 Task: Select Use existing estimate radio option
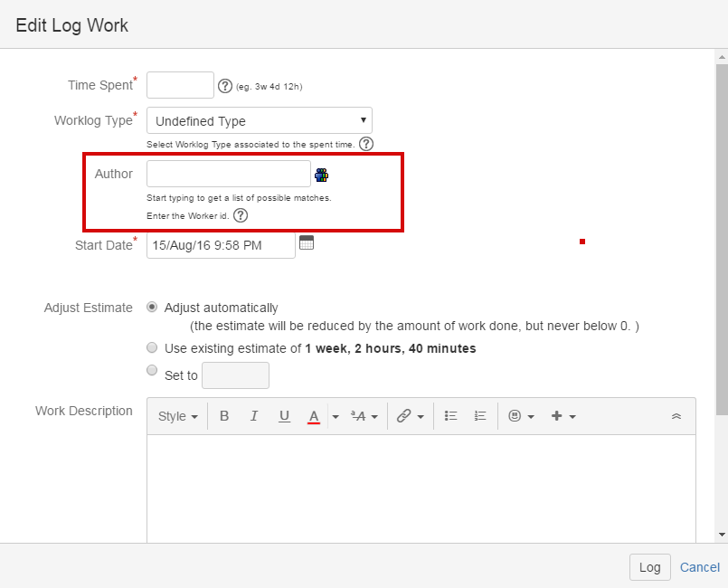click(x=153, y=347)
